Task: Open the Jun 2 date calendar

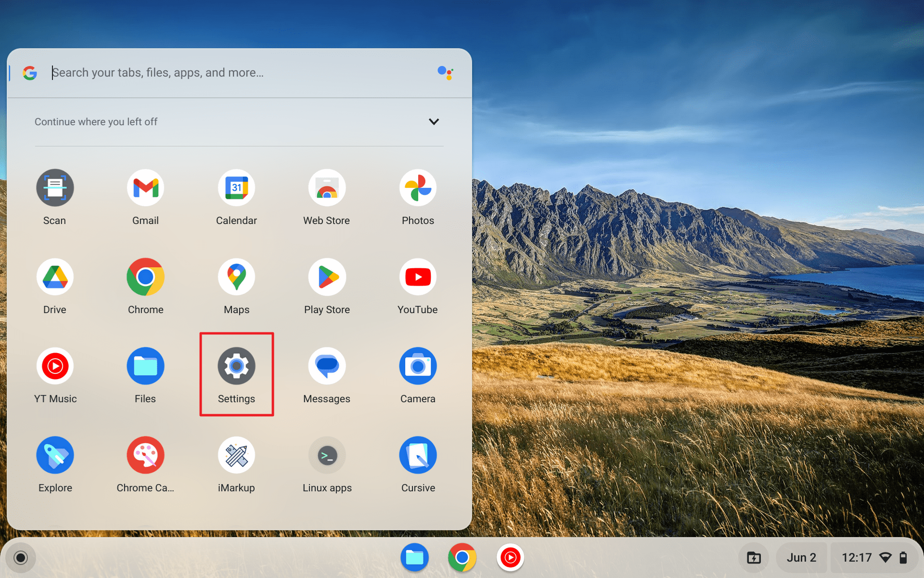Action: [801, 558]
